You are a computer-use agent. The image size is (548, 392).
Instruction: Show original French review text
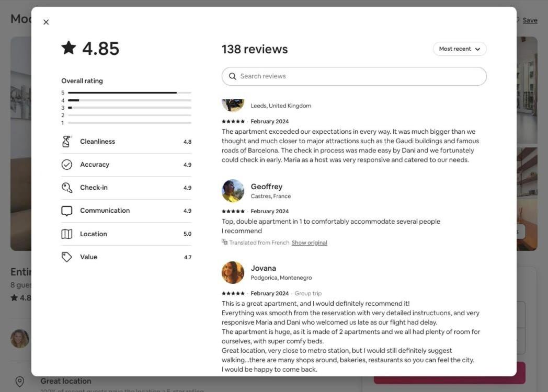coord(310,243)
